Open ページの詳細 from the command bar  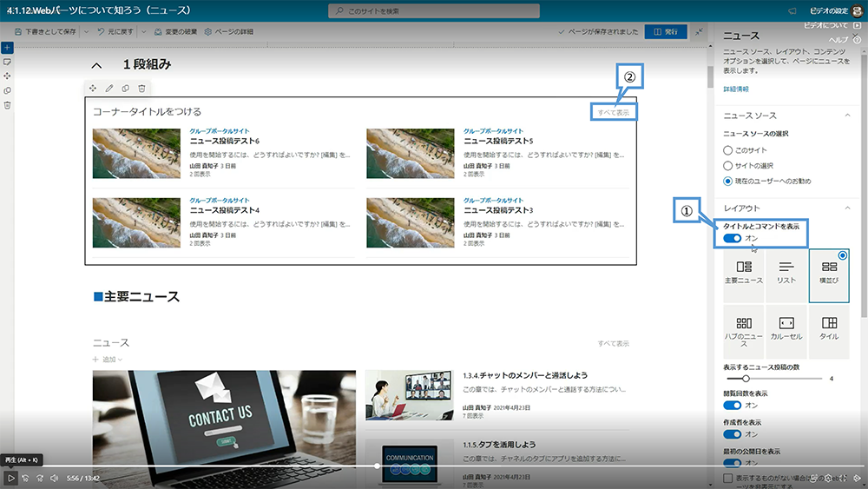pyautogui.click(x=229, y=32)
